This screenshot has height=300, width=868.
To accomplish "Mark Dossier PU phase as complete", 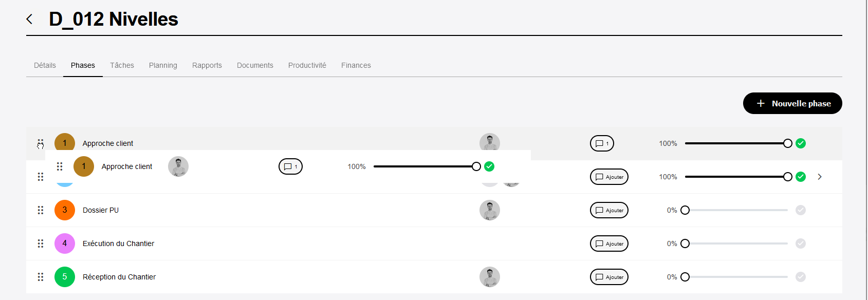I will click(x=801, y=210).
